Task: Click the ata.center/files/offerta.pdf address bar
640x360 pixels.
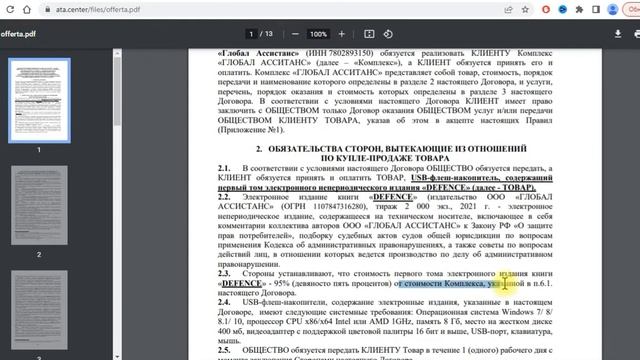Action: [x=98, y=9]
